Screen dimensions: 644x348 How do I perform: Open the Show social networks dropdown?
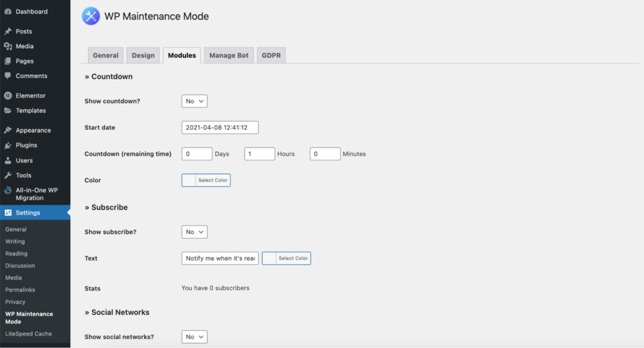(194, 337)
